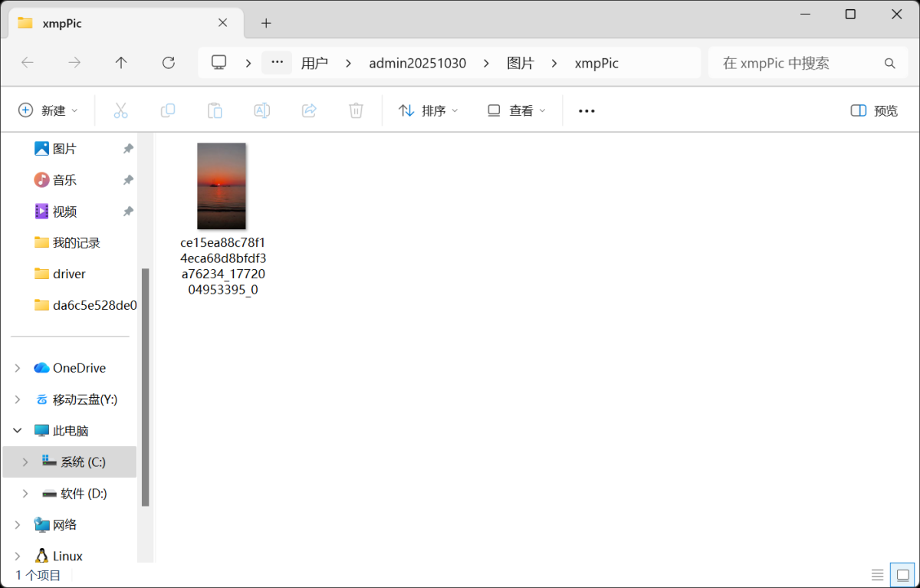Image resolution: width=920 pixels, height=588 pixels.
Task: Click the Share icon in toolbar
Action: 309,110
